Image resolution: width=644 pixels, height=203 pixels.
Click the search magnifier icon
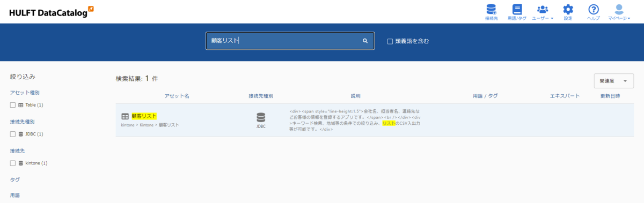(x=365, y=41)
